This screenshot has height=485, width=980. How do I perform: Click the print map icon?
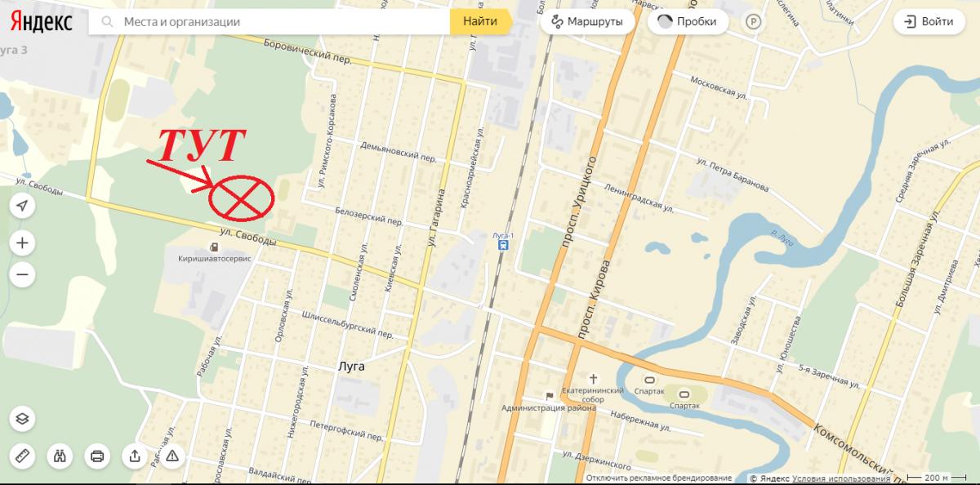click(97, 456)
